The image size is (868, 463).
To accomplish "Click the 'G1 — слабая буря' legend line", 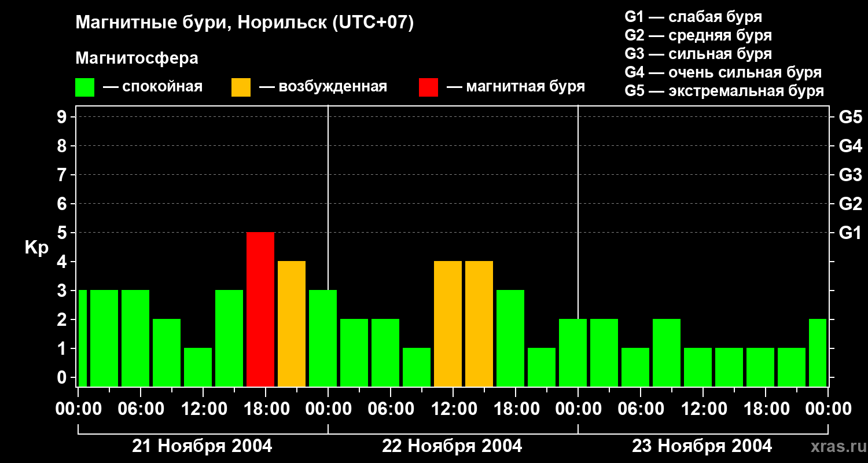I will pyautogui.click(x=693, y=17).
